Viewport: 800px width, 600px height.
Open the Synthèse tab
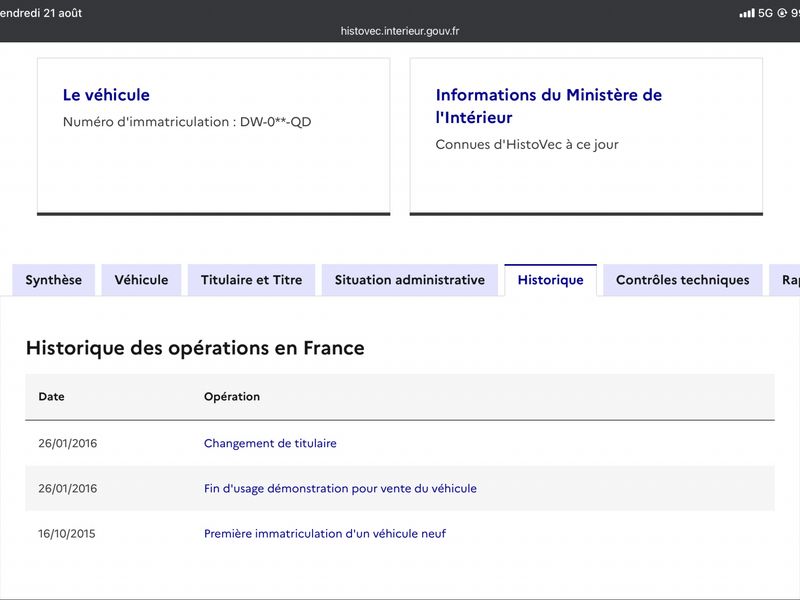[x=54, y=280]
